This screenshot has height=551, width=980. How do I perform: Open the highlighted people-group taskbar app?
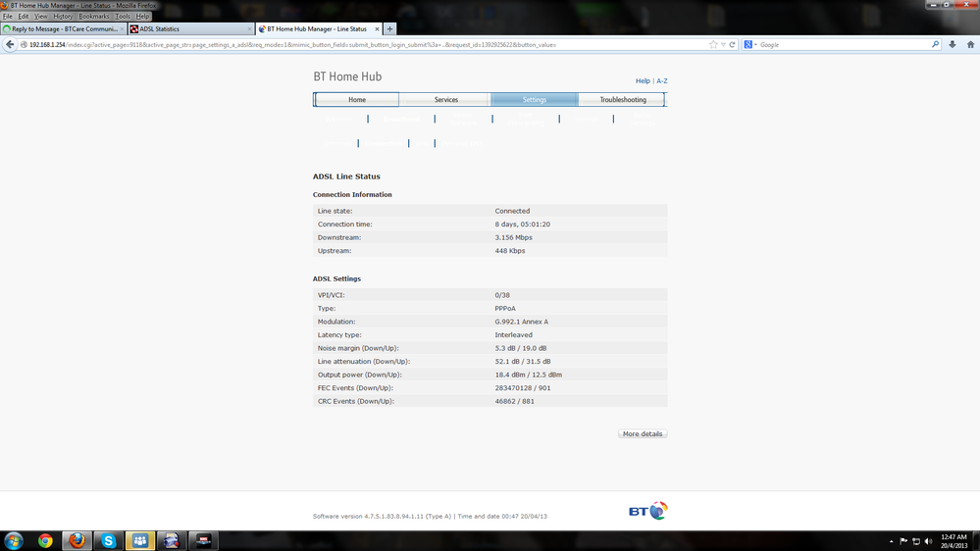(x=140, y=541)
